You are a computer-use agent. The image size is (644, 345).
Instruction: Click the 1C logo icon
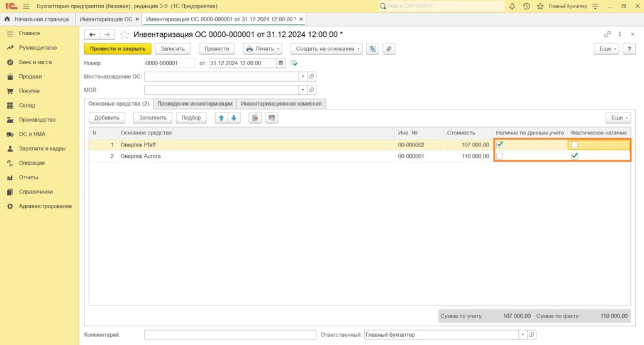pos(11,6)
